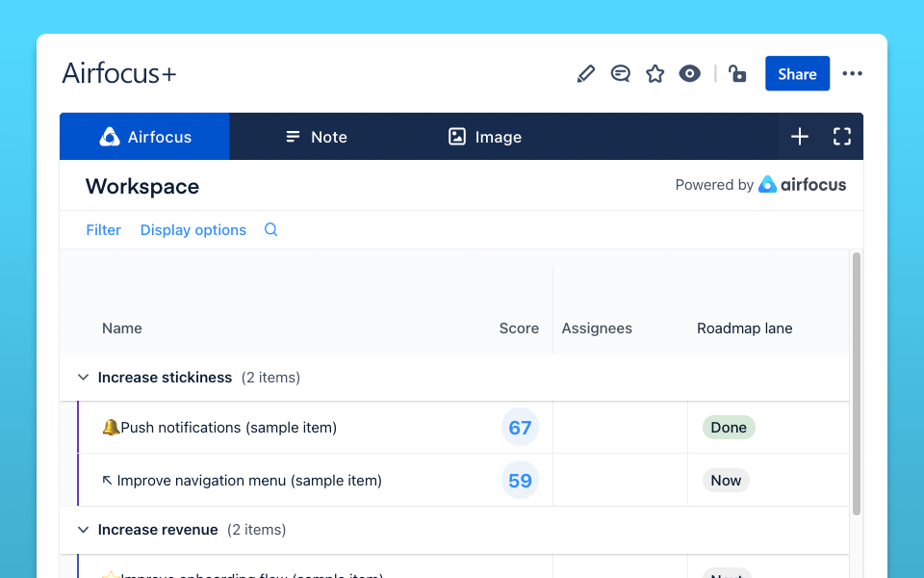Click the green Done lane badge
This screenshot has height=578, width=924.
[729, 428]
